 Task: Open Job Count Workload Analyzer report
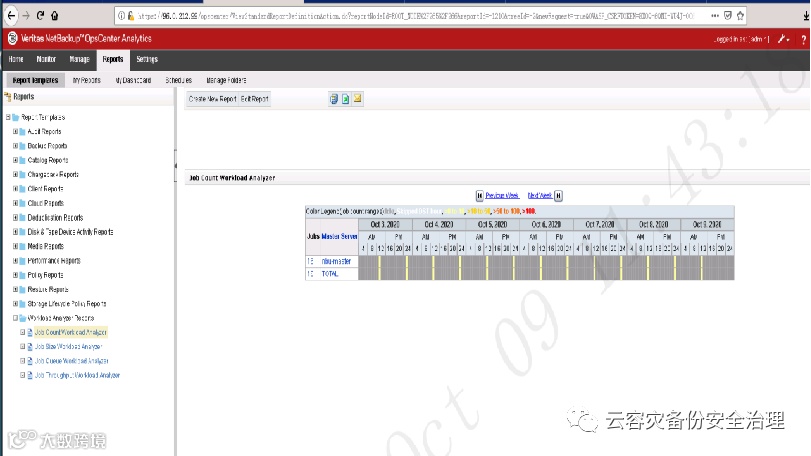coord(71,332)
